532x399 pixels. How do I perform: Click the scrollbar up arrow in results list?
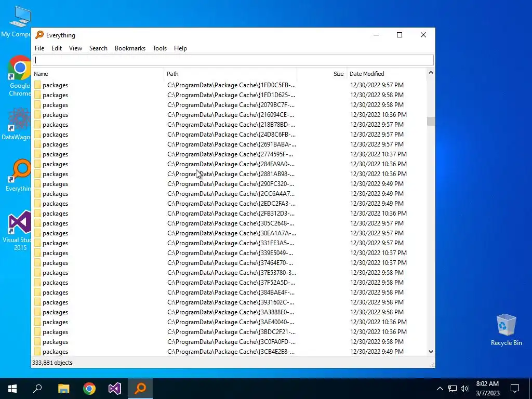point(431,72)
